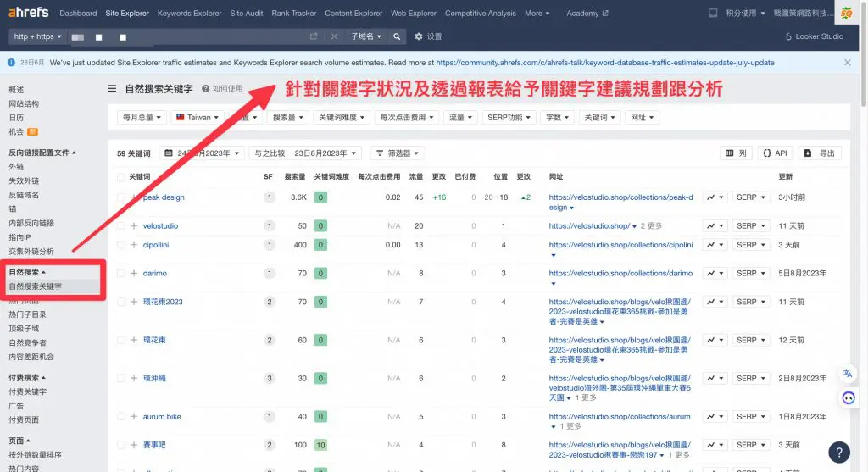Image resolution: width=868 pixels, height=472 pixels.
Task: Collapse the 反向链接配置文件 sidebar section
Action: (x=42, y=153)
